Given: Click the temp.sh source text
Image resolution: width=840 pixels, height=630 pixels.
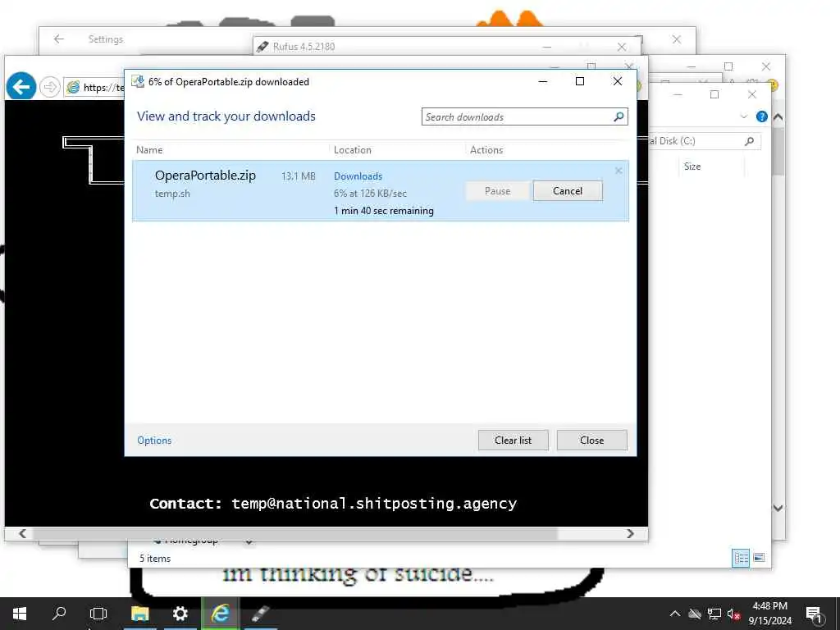Looking at the screenshot, I should click(x=172, y=194).
